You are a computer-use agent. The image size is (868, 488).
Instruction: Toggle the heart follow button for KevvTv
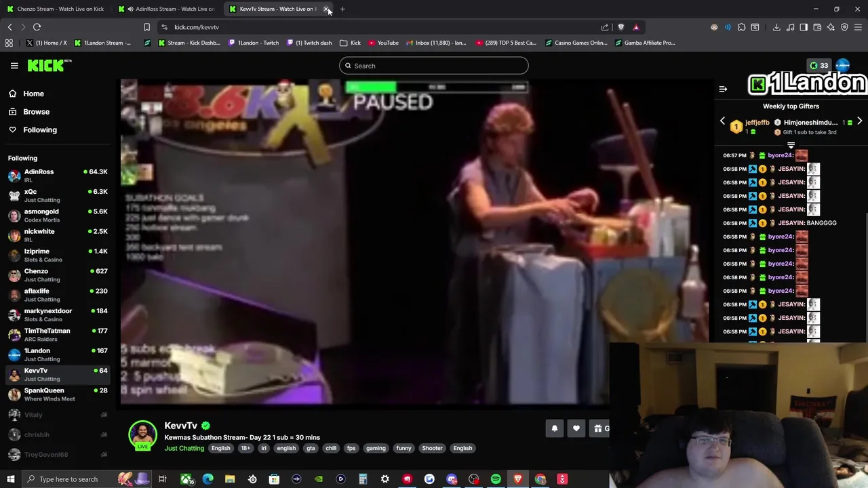576,428
